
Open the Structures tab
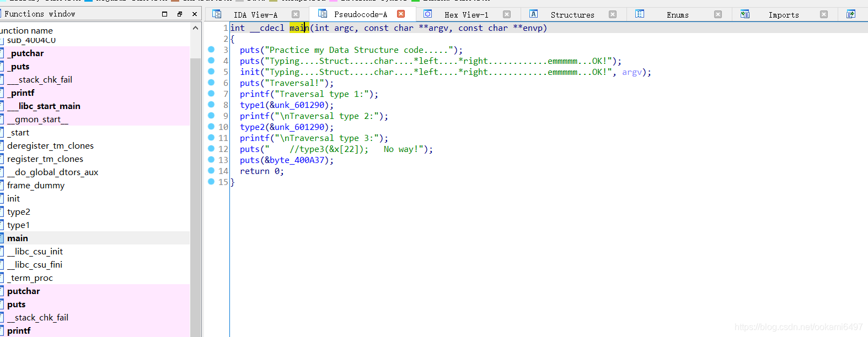(x=572, y=15)
